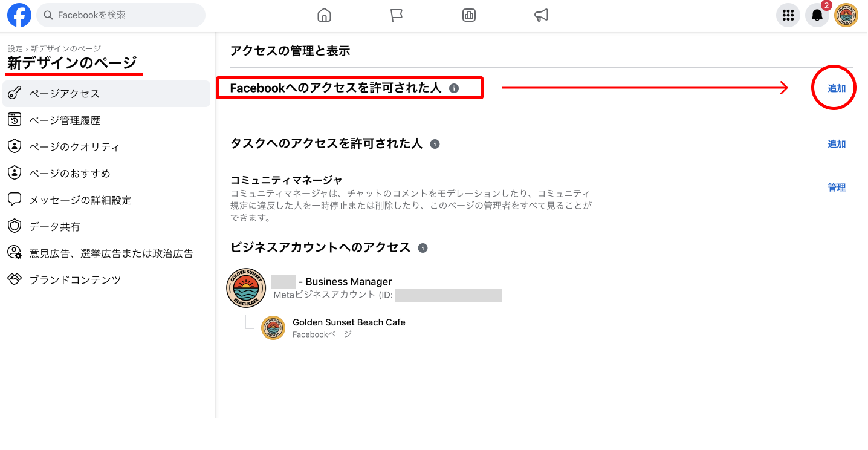This screenshot has width=868, height=450.
Task: Open the notifications bell icon
Action: coord(817,15)
